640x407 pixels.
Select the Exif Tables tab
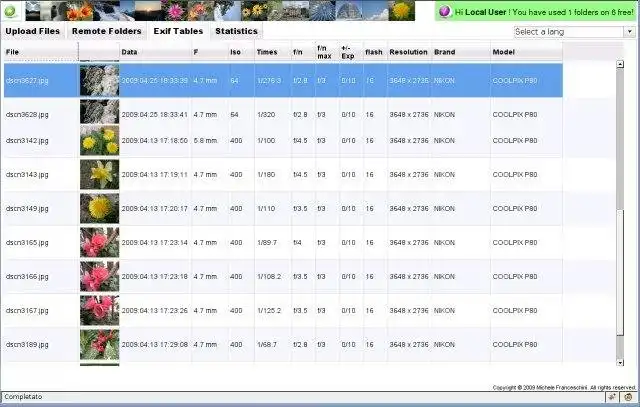(x=178, y=31)
